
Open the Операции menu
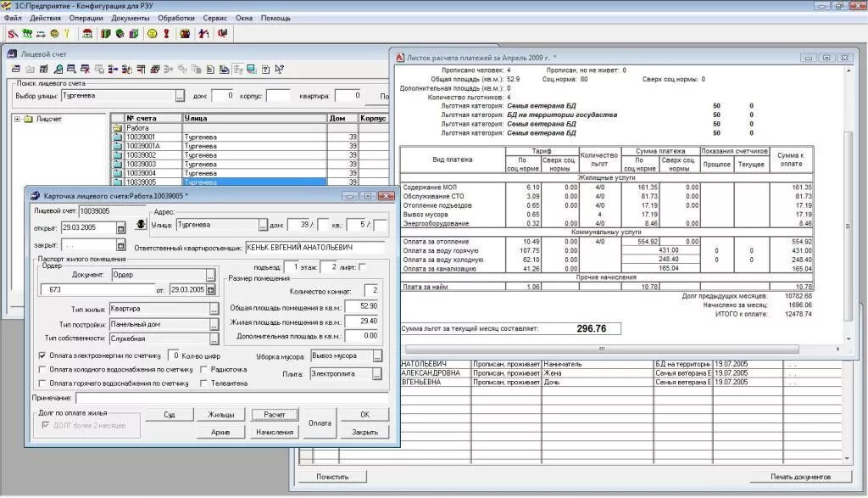tap(86, 18)
